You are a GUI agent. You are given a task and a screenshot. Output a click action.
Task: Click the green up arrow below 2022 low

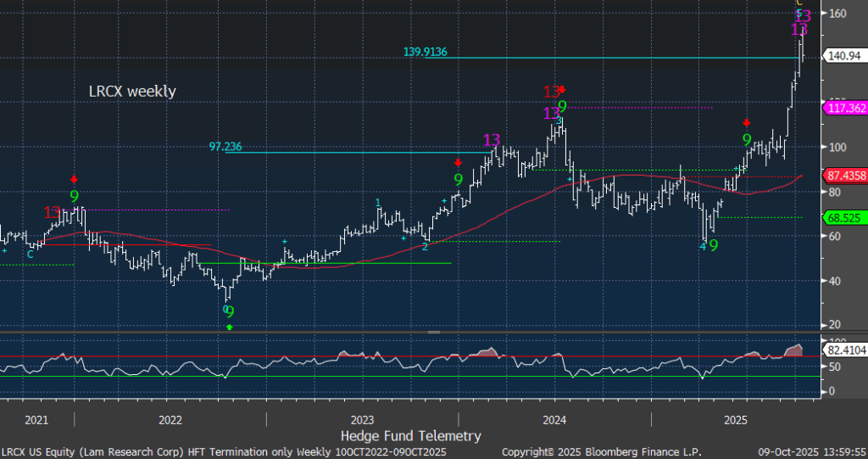[x=229, y=327]
